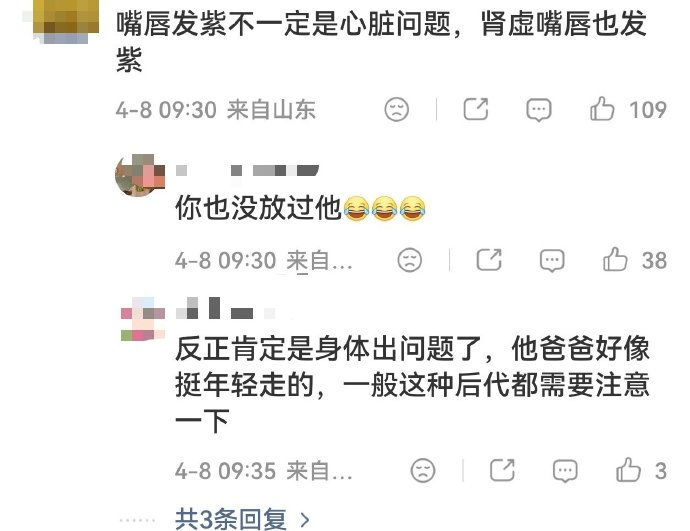Share the 09:35 reply

coord(502,470)
